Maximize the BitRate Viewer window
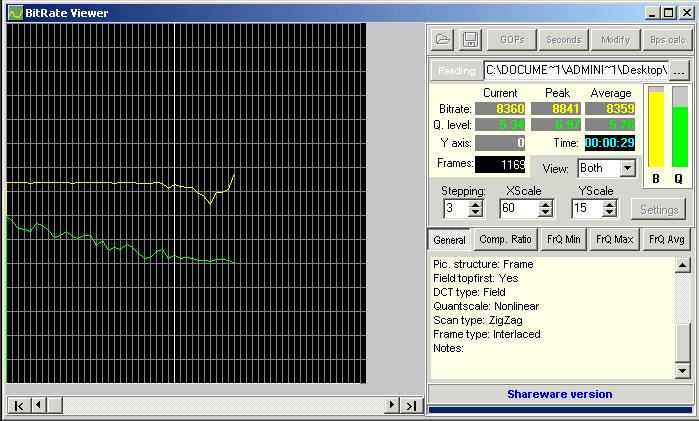 click(x=668, y=12)
